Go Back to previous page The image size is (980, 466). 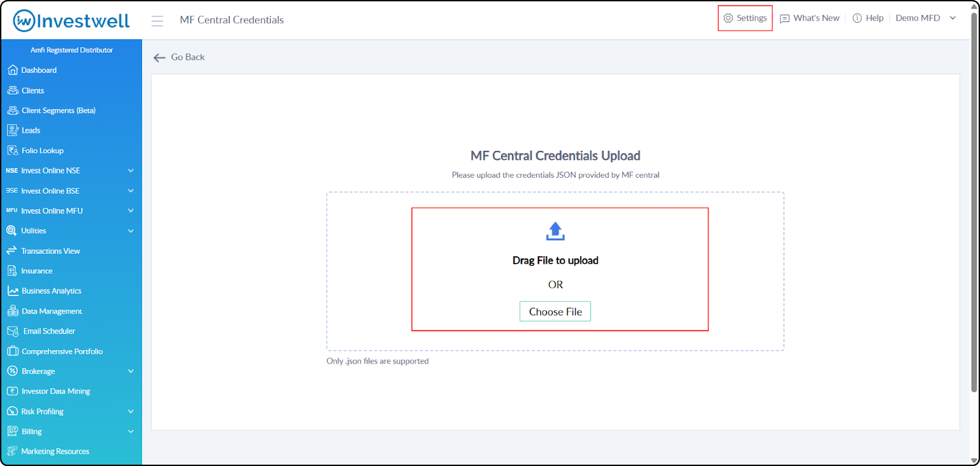tap(179, 57)
